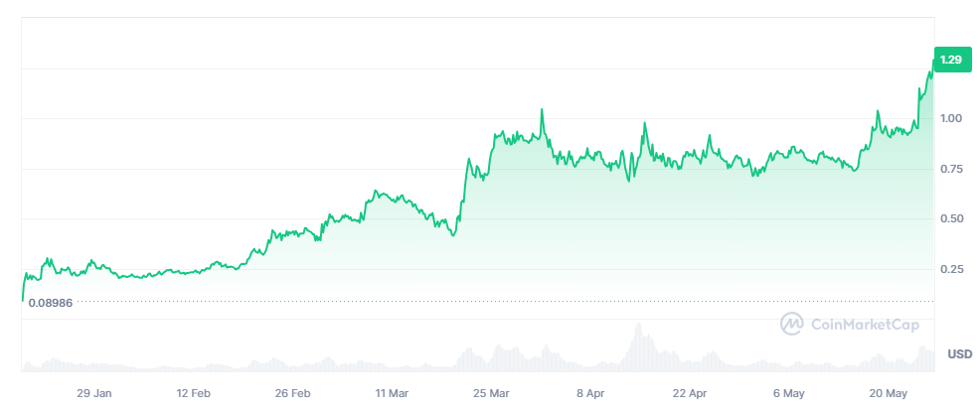
Task: Click the 26 Feb date label
Action: [293, 393]
